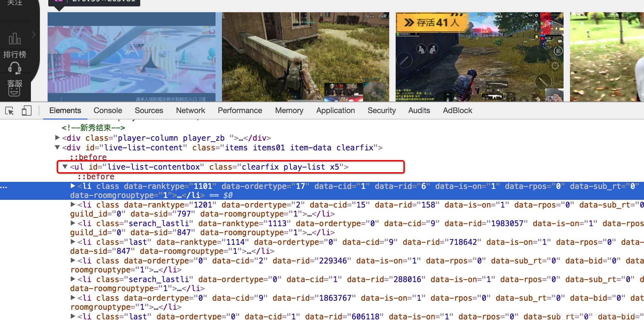
Task: Open the AdBlock tab
Action: [457, 111]
